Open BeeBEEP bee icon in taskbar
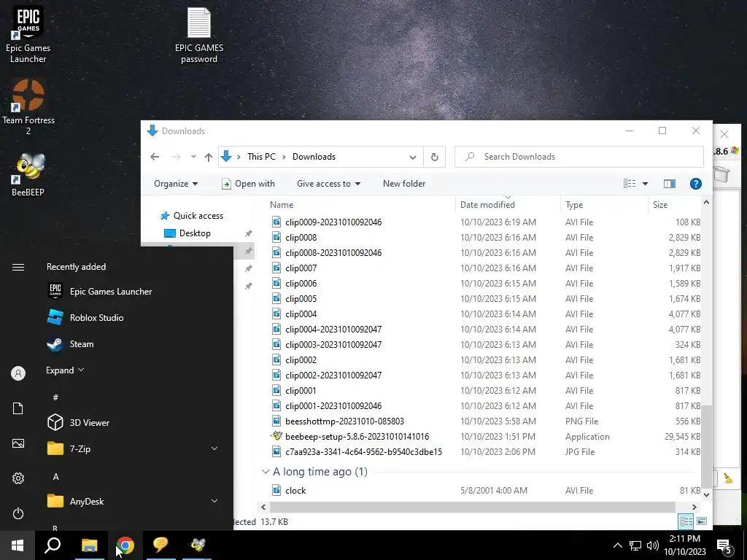 [197, 545]
